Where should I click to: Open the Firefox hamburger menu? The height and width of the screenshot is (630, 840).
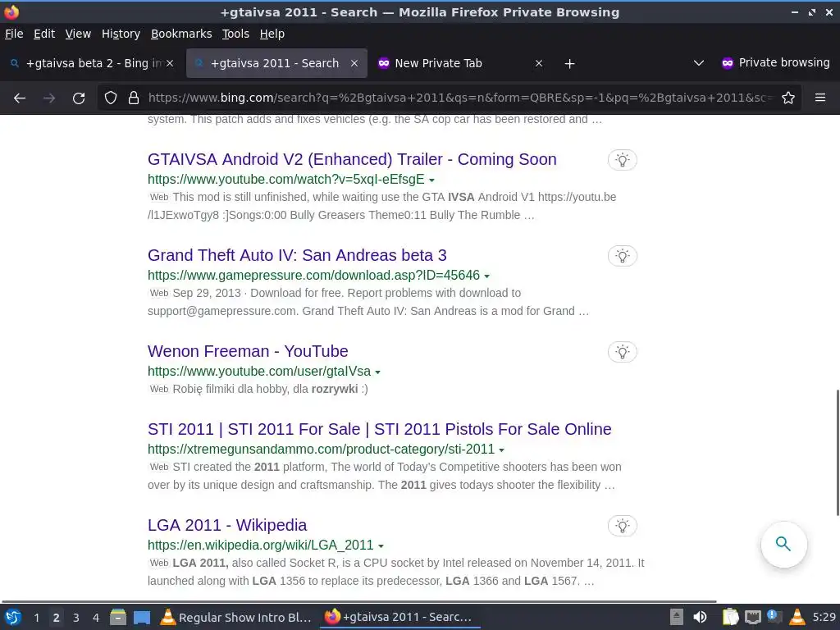pyautogui.click(x=820, y=98)
